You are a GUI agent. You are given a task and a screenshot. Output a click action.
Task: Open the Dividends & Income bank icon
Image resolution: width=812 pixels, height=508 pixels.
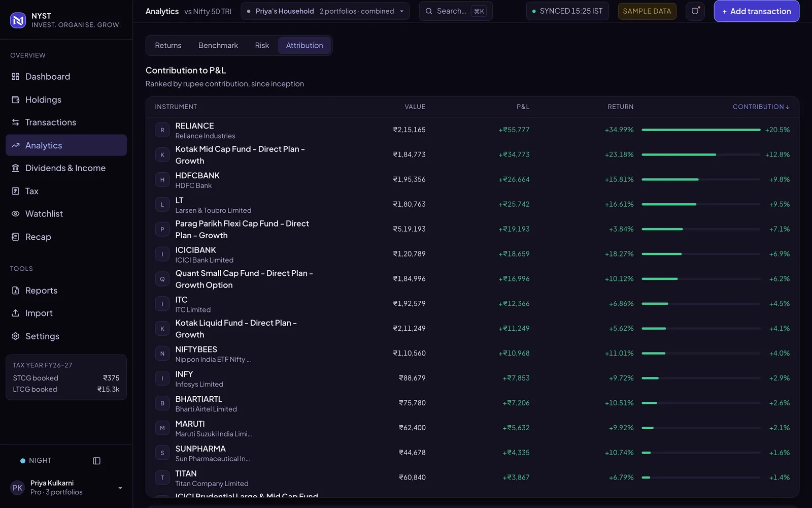15,168
